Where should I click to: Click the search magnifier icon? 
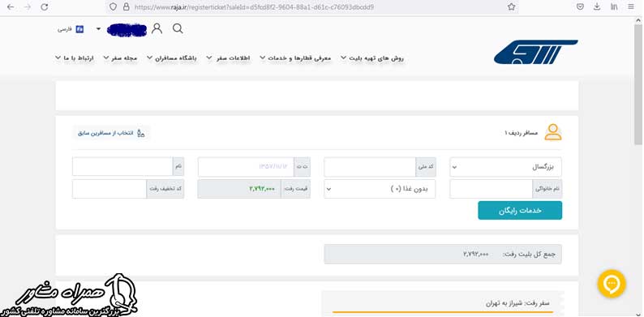point(178,28)
